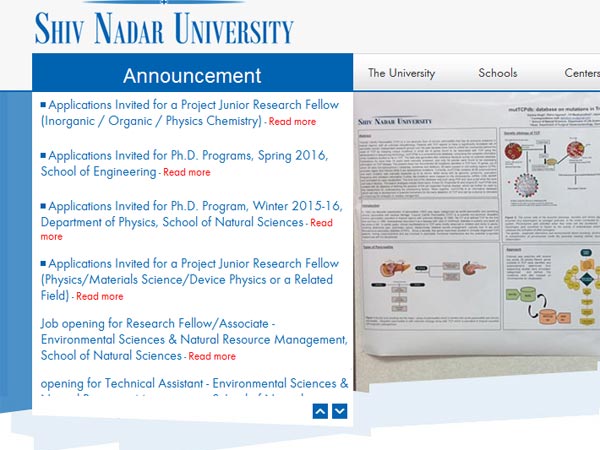This screenshot has height=450, width=600.
Task: Open The University menu
Action: click(401, 73)
